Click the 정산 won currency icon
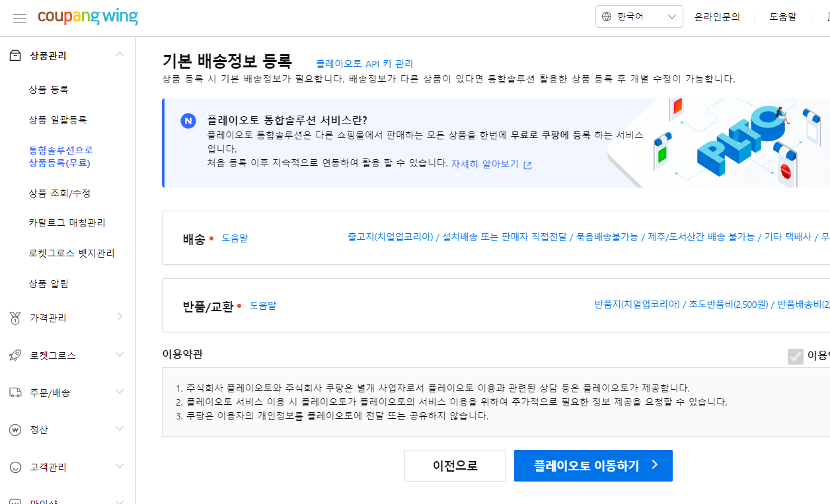The image size is (830, 504). coord(15,429)
